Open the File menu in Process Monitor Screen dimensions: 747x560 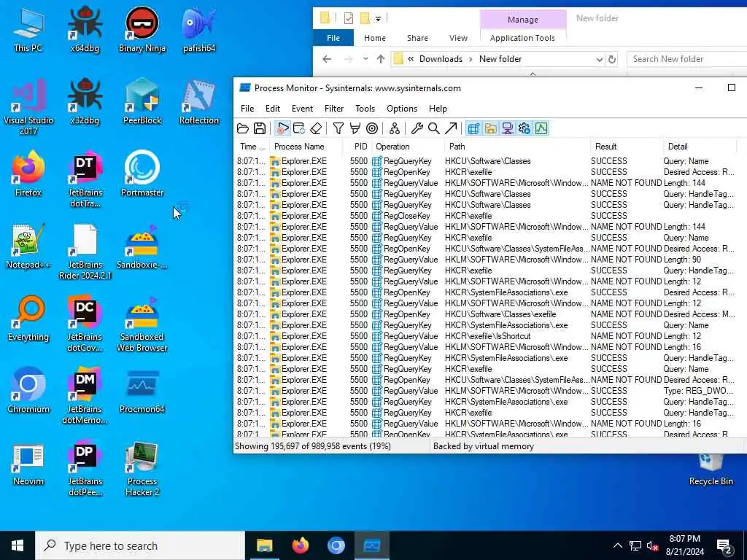click(247, 109)
